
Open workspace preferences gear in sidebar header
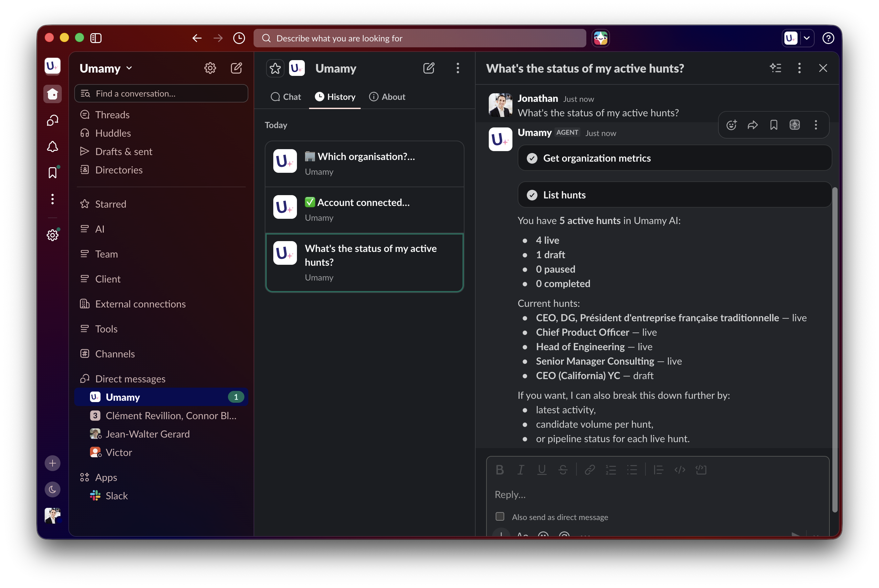(x=210, y=68)
